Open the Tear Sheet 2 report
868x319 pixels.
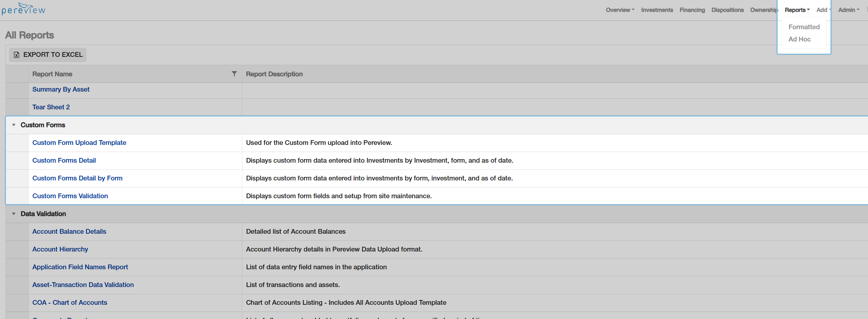click(x=51, y=107)
